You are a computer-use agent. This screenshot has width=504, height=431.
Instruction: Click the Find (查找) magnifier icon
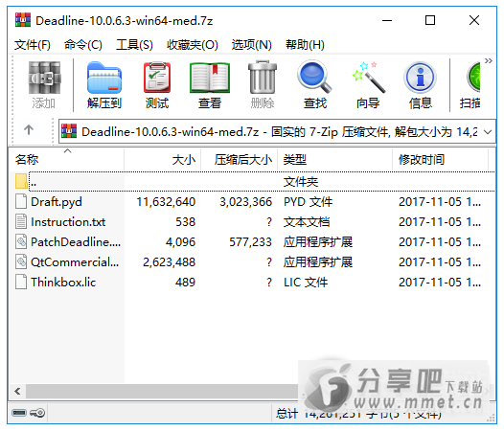(314, 78)
